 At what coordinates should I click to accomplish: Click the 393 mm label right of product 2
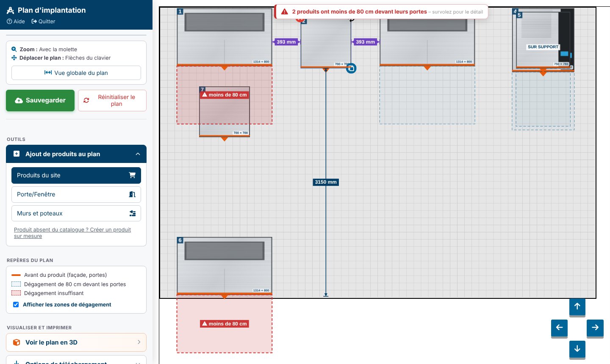click(366, 42)
